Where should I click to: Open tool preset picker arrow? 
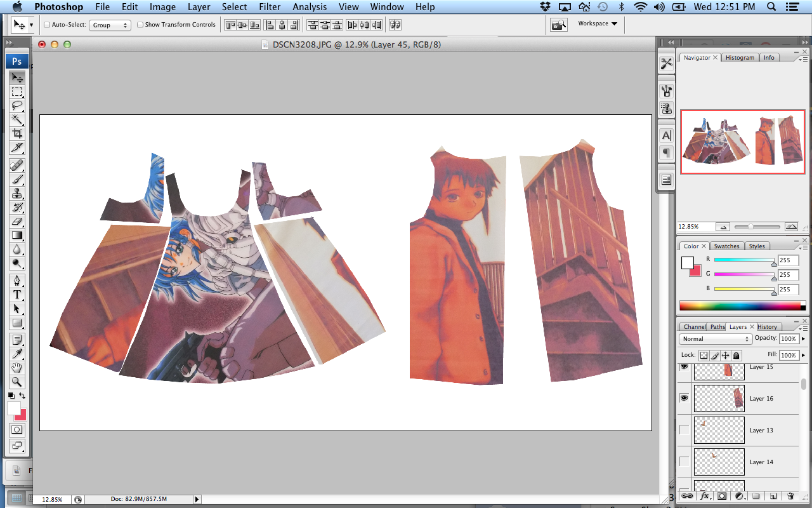coord(31,25)
